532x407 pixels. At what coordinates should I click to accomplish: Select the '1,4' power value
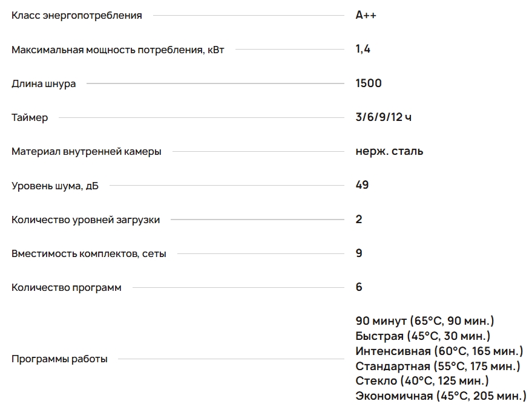pyautogui.click(x=363, y=50)
